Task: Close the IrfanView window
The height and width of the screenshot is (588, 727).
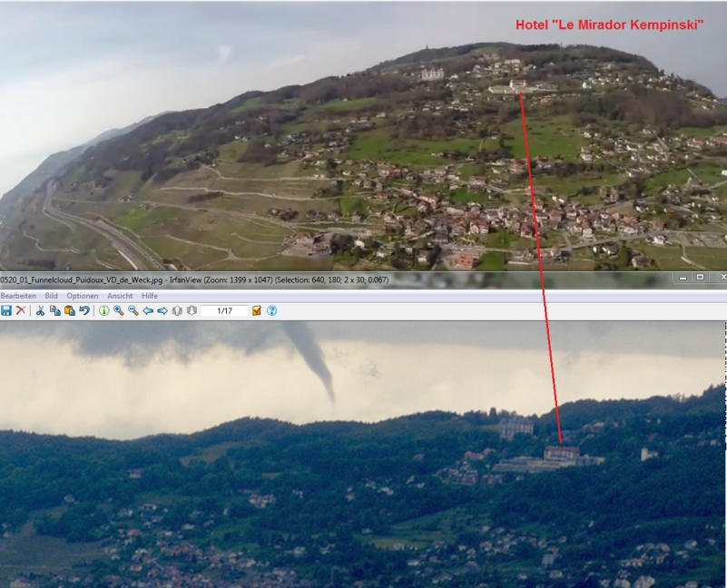Action: click(722, 278)
